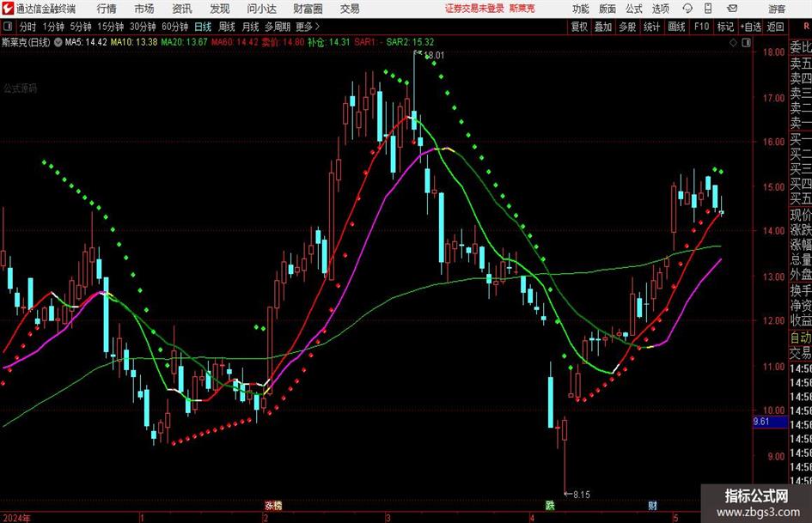The image size is (812, 523).
Task: Click the 画线 drawing toolbar button
Action: pos(676,27)
